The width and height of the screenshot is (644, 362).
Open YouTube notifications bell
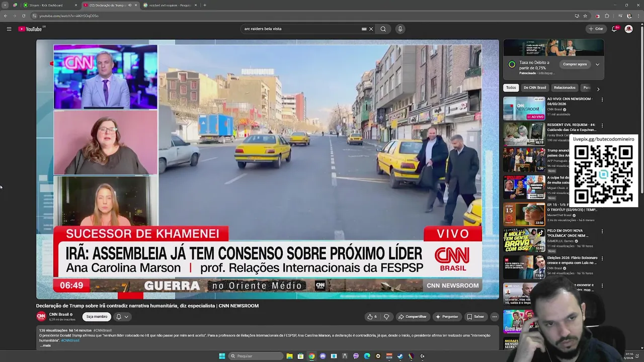click(614, 29)
